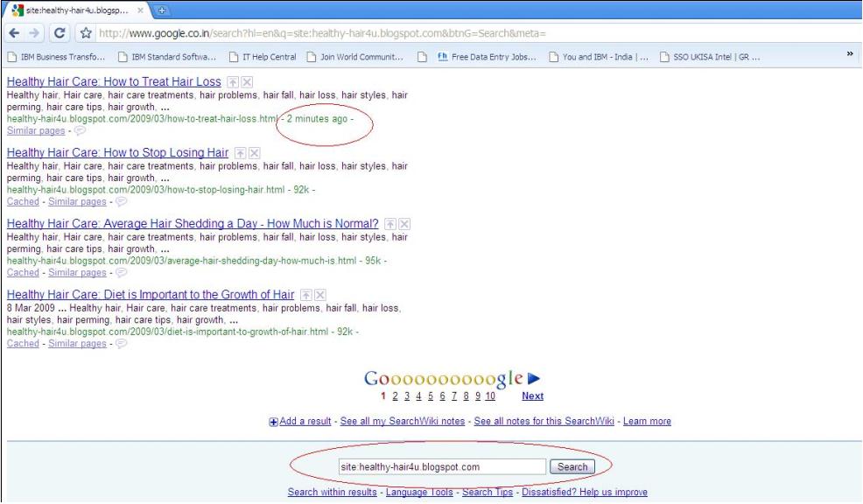Image resolution: width=863 pixels, height=504 pixels.
Task: Click Dissatisfied? Help us improve link
Action: (x=585, y=493)
